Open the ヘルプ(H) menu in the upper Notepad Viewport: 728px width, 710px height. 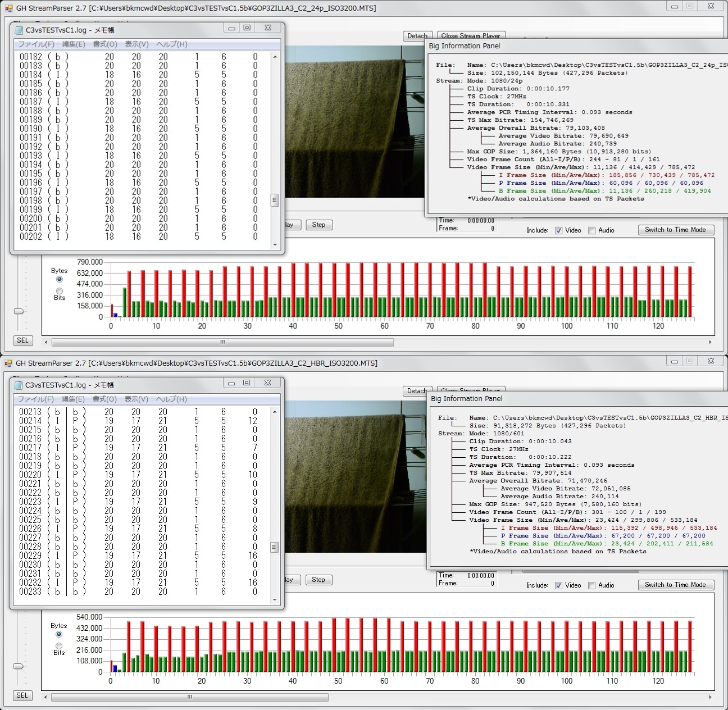[x=172, y=44]
